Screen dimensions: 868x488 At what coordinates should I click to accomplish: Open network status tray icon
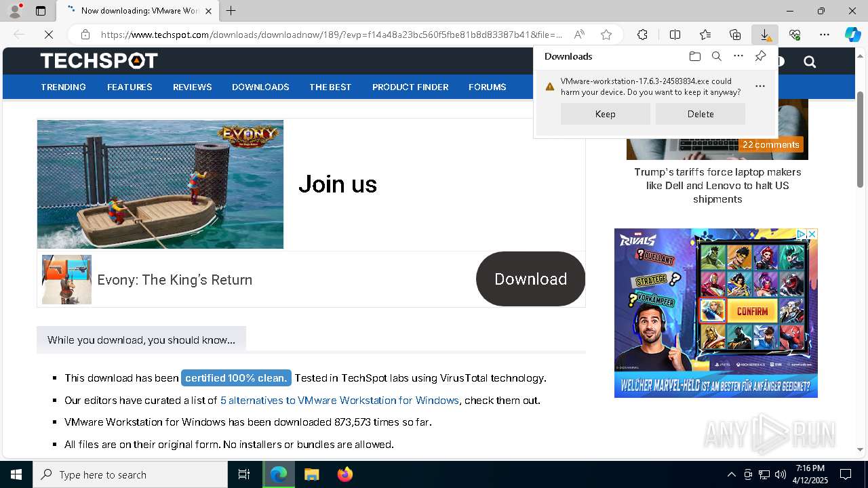tap(764, 474)
